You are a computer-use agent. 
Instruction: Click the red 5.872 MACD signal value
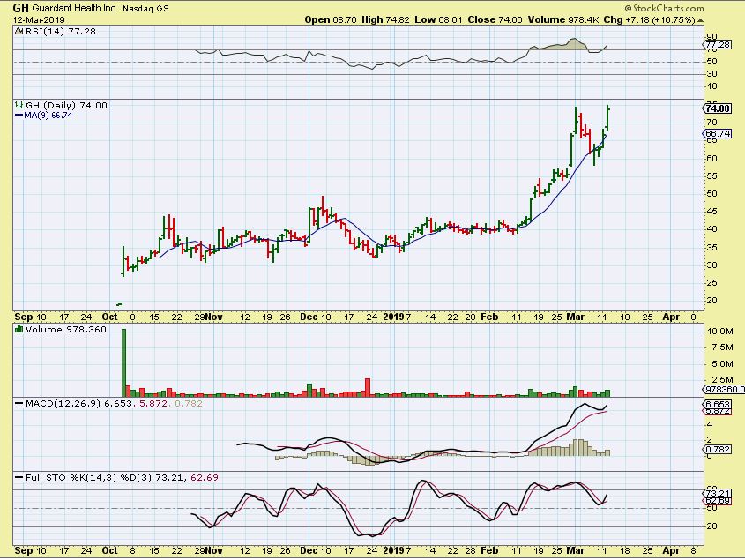coord(153,404)
